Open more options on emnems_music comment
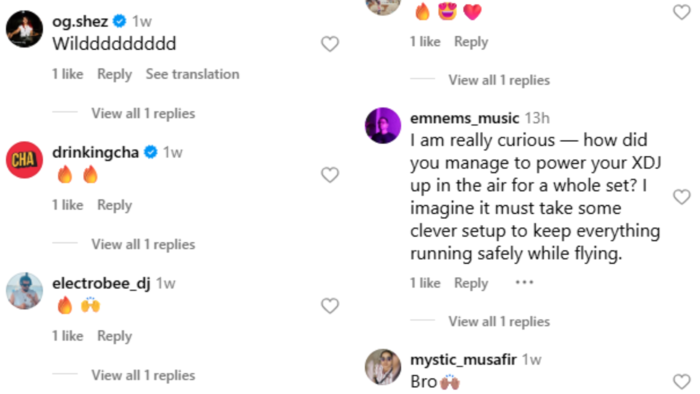700x394 pixels. point(524,282)
